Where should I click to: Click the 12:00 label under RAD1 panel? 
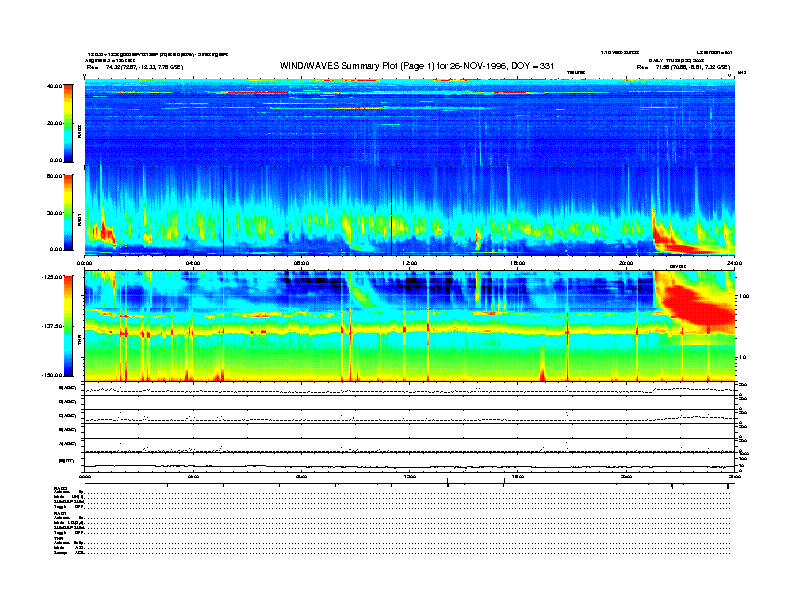point(410,263)
